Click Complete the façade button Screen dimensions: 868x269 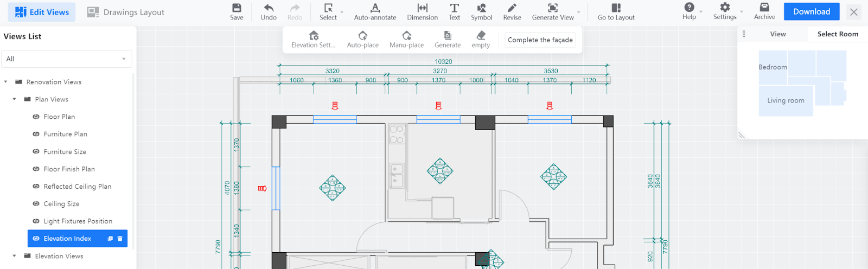[x=540, y=40]
